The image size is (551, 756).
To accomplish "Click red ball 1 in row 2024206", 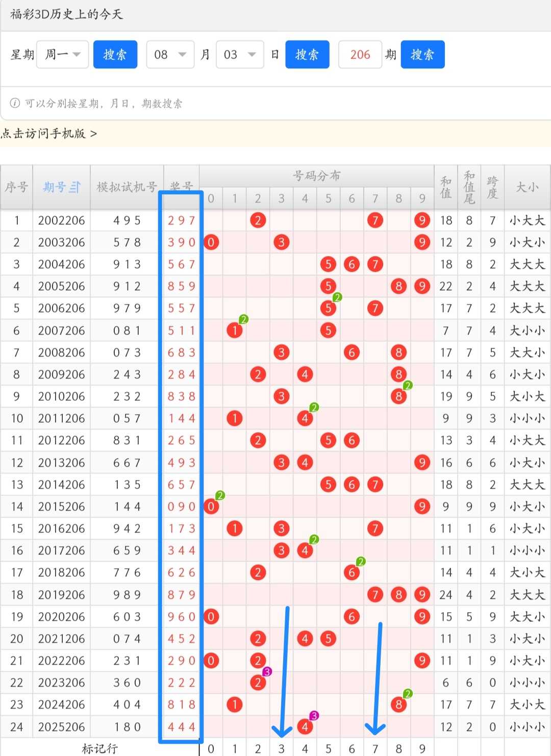I will click(x=235, y=704).
